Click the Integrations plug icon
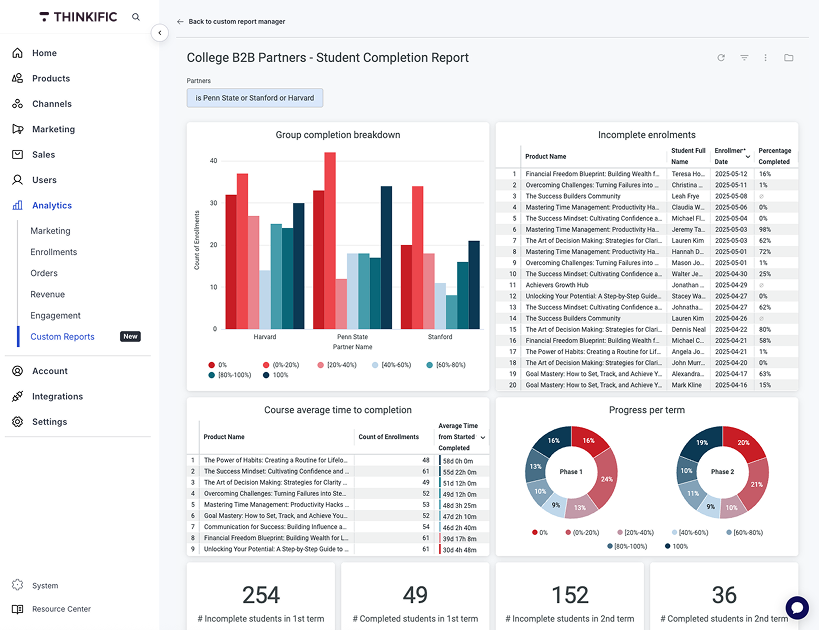The height and width of the screenshot is (631, 819). tap(17, 396)
